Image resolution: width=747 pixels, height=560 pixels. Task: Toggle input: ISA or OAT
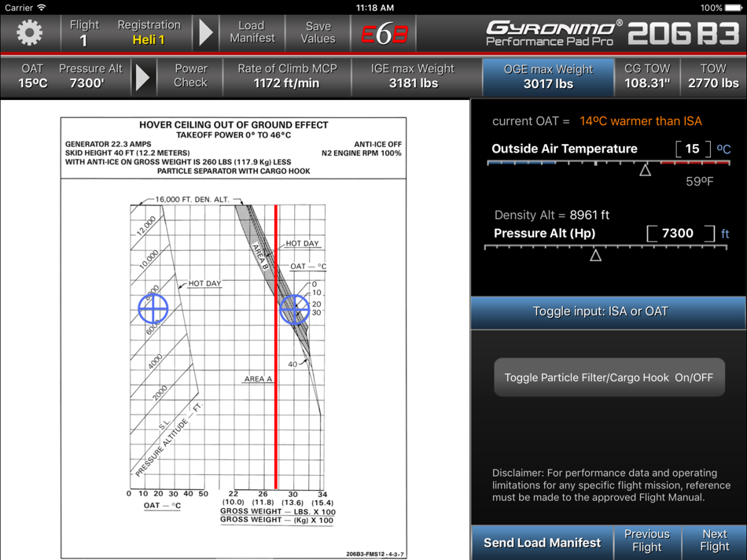pyautogui.click(x=608, y=312)
